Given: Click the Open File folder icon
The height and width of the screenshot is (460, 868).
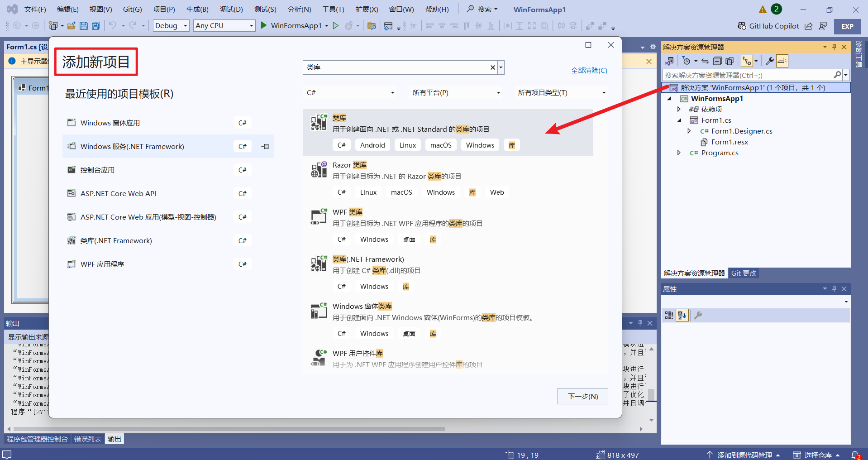Looking at the screenshot, I should coord(71,26).
